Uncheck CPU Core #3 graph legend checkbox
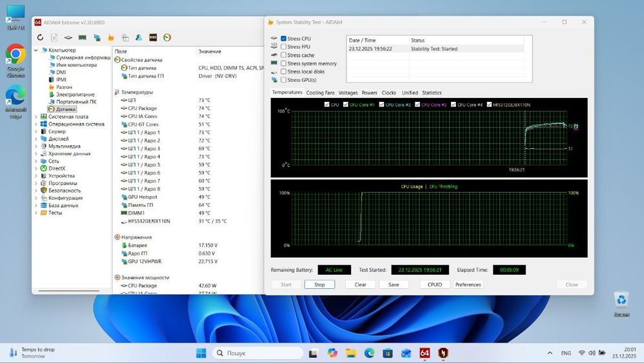 pyautogui.click(x=417, y=104)
